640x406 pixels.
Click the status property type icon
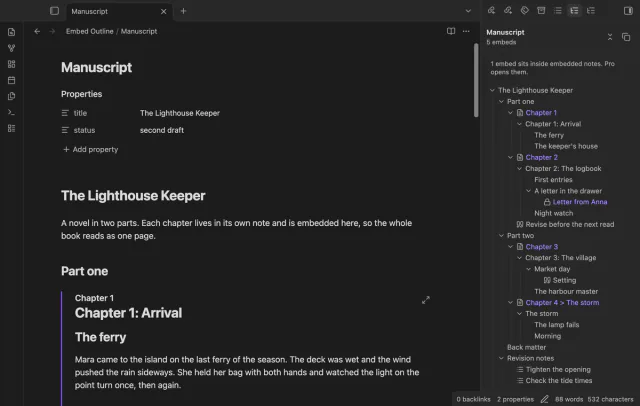65,130
